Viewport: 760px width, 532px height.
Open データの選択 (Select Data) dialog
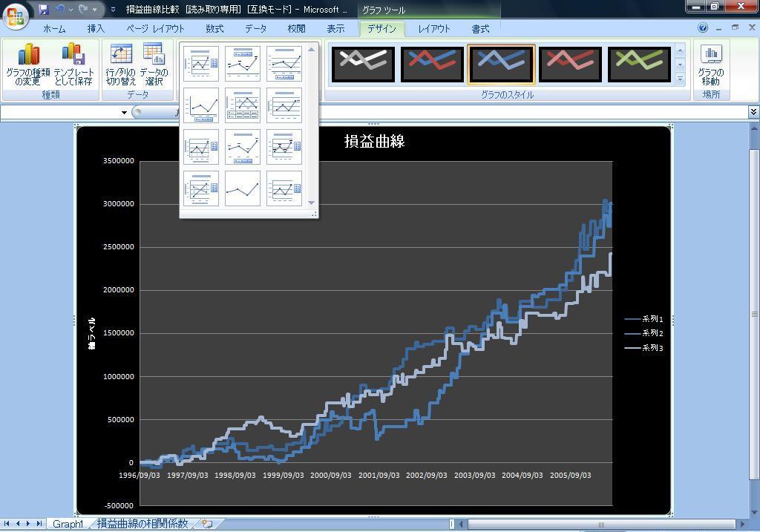pyautogui.click(x=154, y=64)
